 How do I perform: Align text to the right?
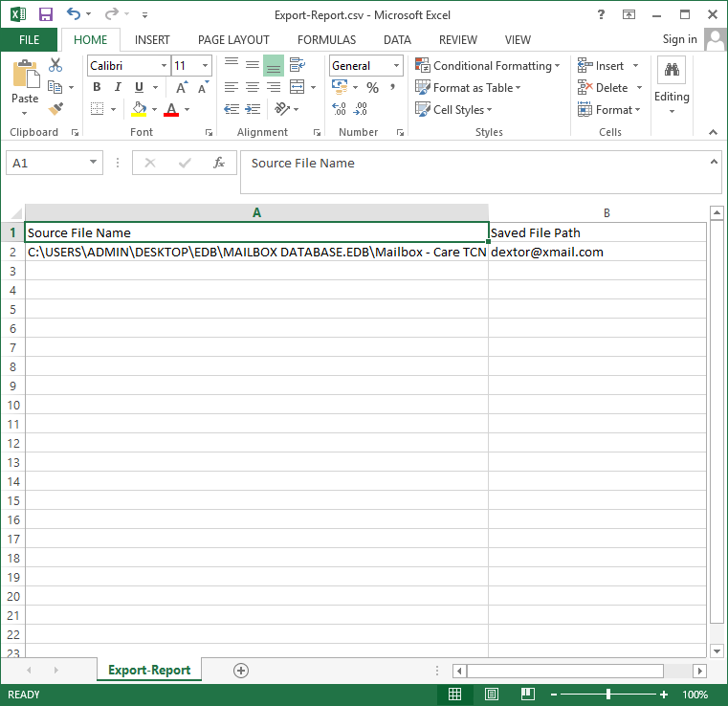tap(274, 87)
